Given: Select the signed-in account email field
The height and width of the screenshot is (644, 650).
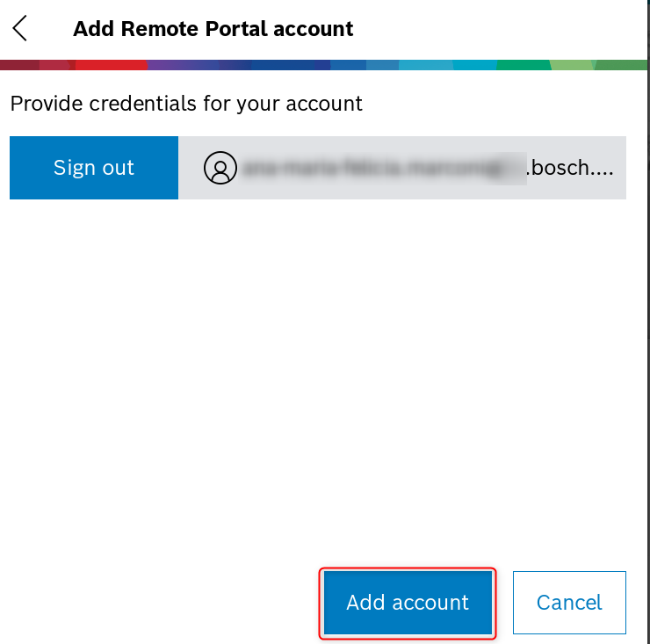Looking at the screenshot, I should [402, 168].
